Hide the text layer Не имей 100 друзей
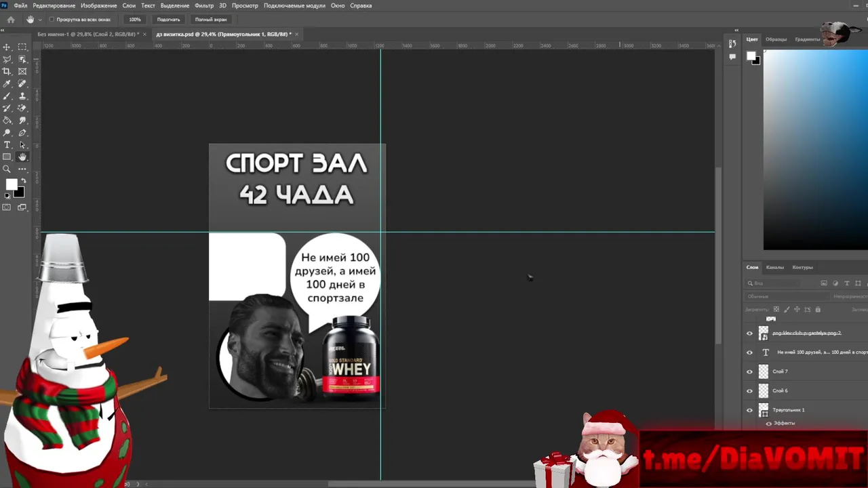Viewport: 868px width, 488px height. pos(749,352)
